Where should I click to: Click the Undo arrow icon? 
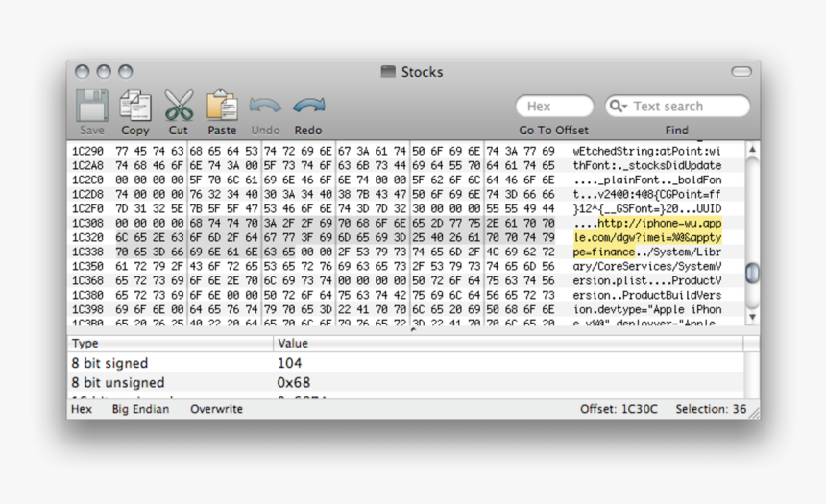(x=265, y=106)
